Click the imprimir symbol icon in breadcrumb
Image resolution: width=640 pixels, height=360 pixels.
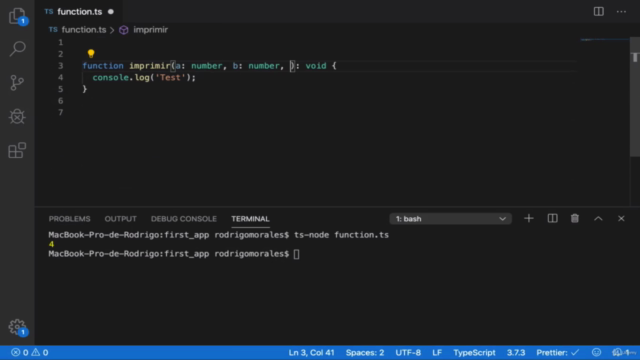(123, 30)
